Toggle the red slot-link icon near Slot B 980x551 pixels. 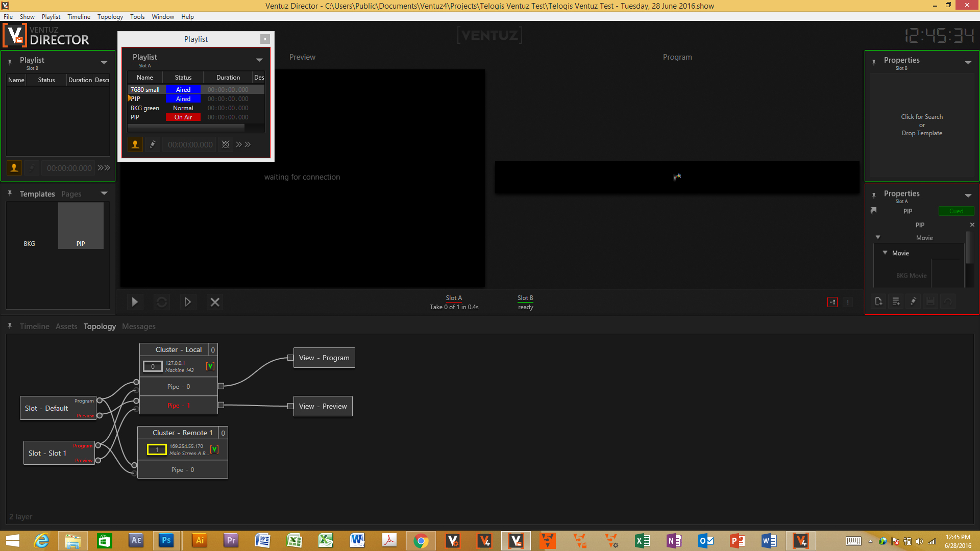832,302
